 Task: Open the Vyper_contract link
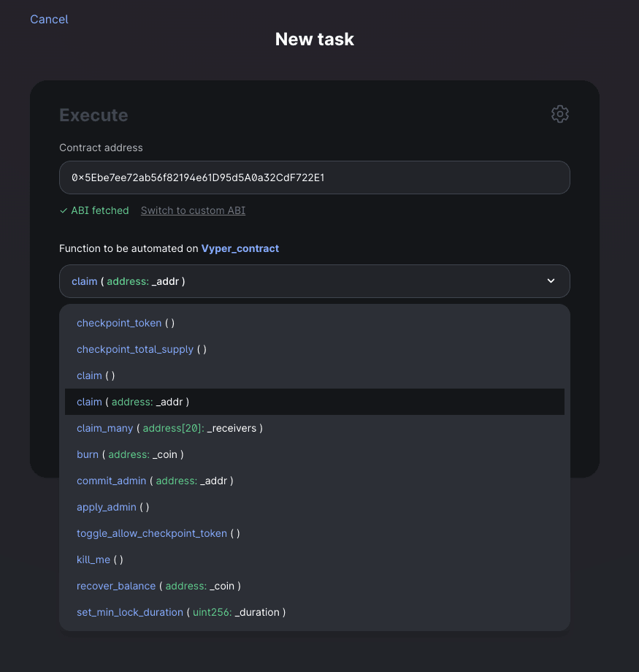[x=240, y=248]
